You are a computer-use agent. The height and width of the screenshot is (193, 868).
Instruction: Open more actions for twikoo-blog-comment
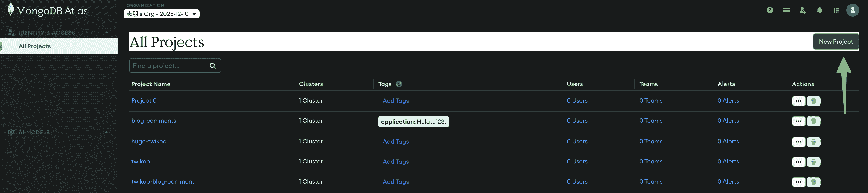tap(799, 182)
